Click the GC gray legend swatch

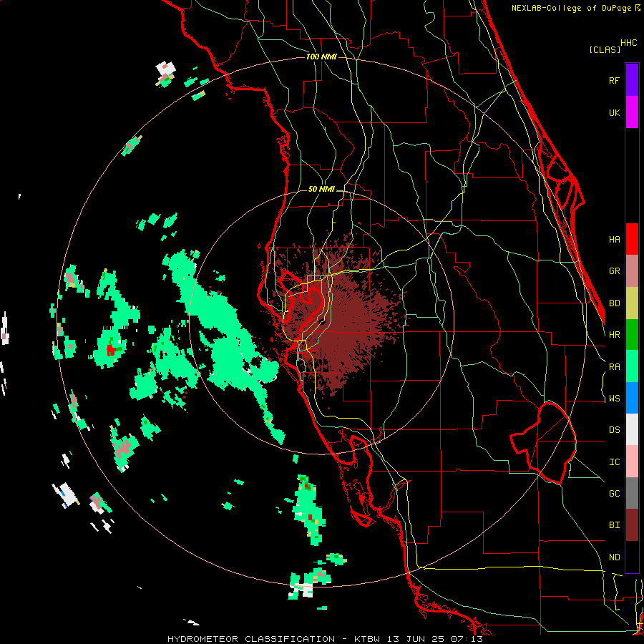632,493
